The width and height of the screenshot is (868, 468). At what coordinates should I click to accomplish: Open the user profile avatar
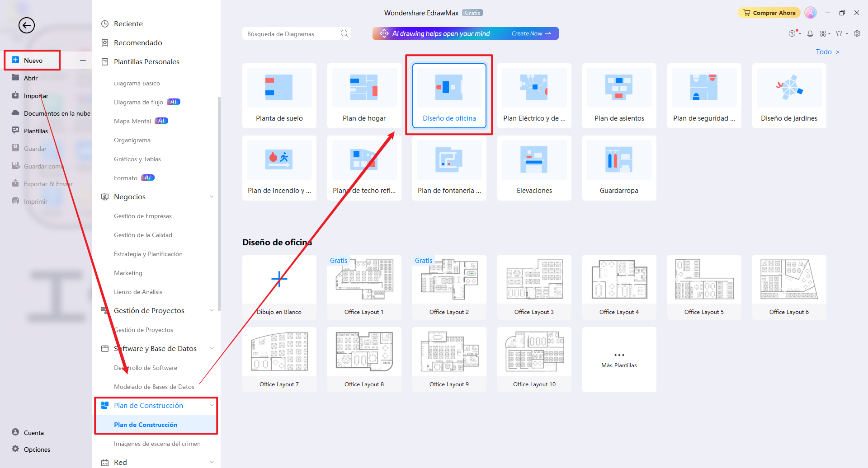tap(811, 13)
